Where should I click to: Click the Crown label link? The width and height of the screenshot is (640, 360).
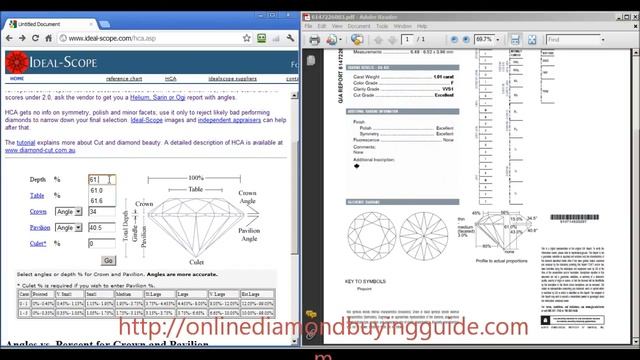point(38,211)
